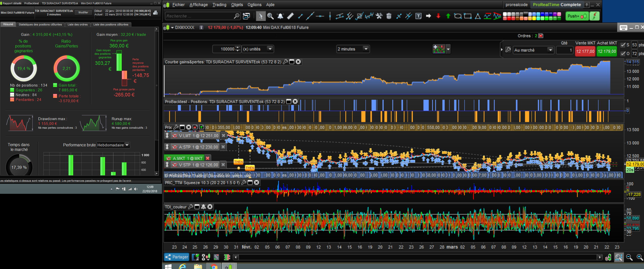This screenshot has height=269, width=644.
Task: Click the Achat MKT buy button
Action: (x=607, y=51)
